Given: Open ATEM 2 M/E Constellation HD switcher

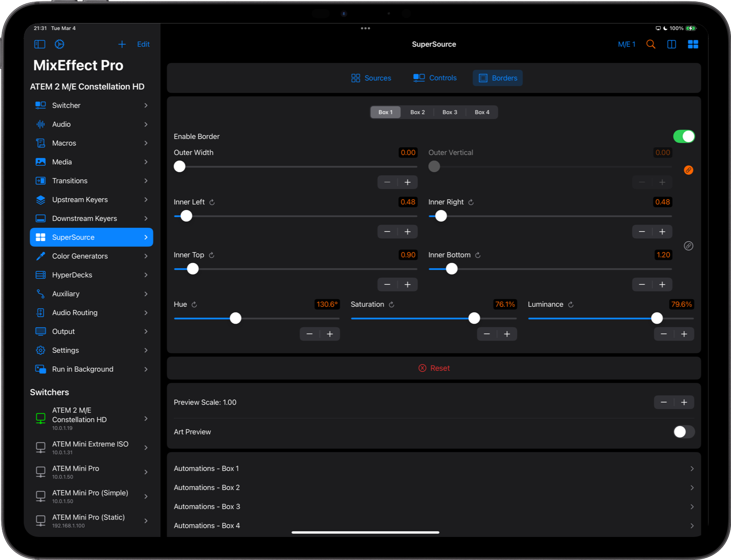Looking at the screenshot, I should (x=92, y=419).
